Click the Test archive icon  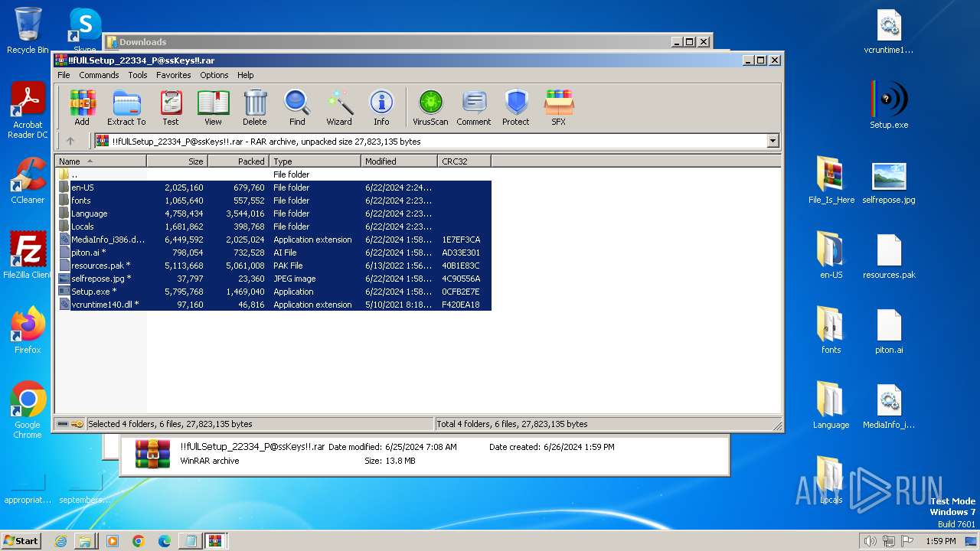171,107
